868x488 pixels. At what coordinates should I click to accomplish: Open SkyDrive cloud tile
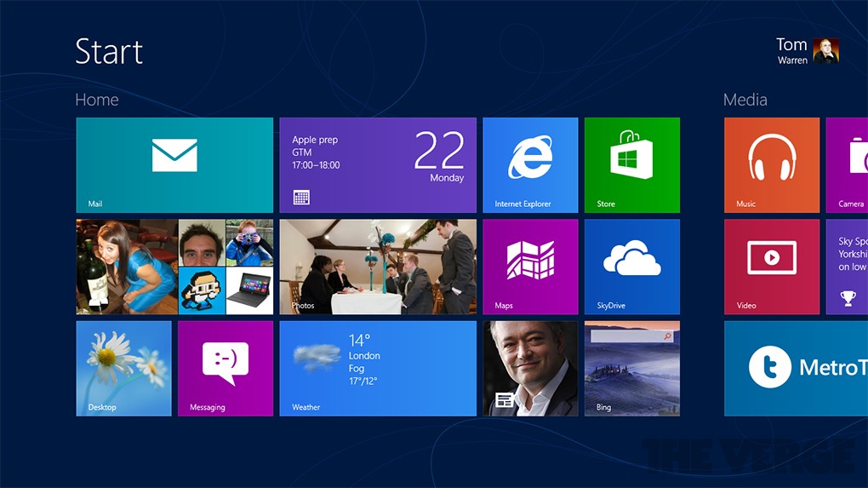[631, 267]
